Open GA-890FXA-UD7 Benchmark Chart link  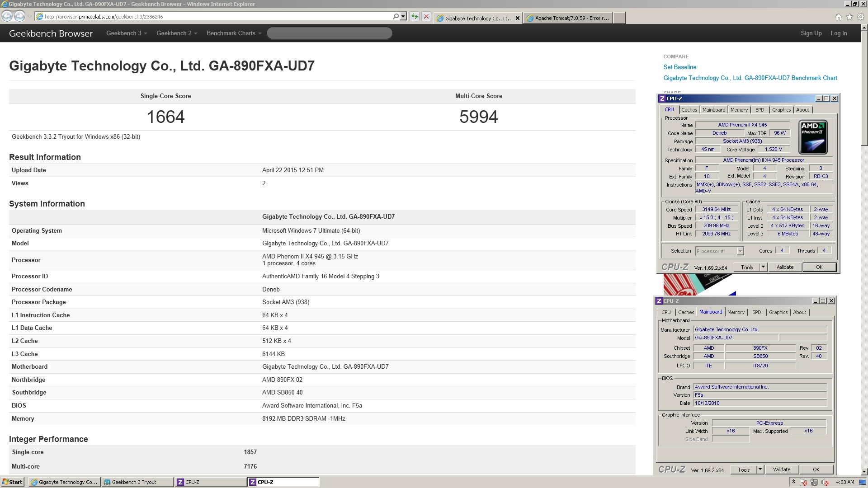click(x=750, y=78)
